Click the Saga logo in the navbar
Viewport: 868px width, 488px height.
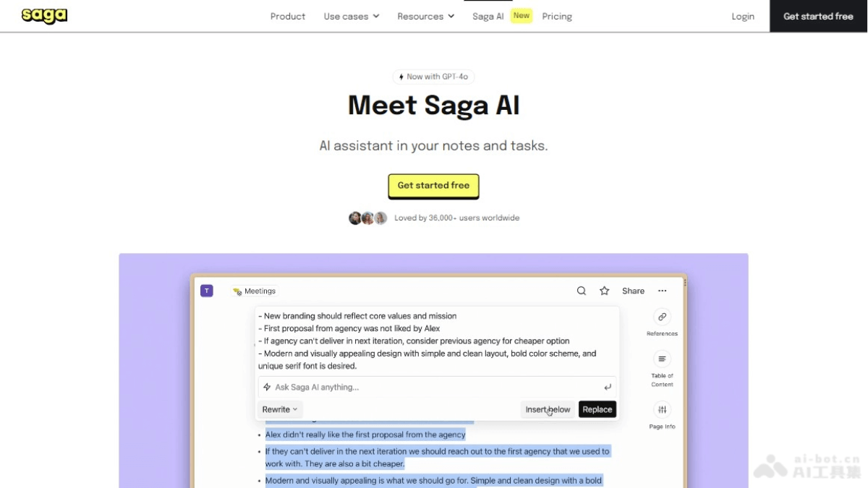coord(43,15)
